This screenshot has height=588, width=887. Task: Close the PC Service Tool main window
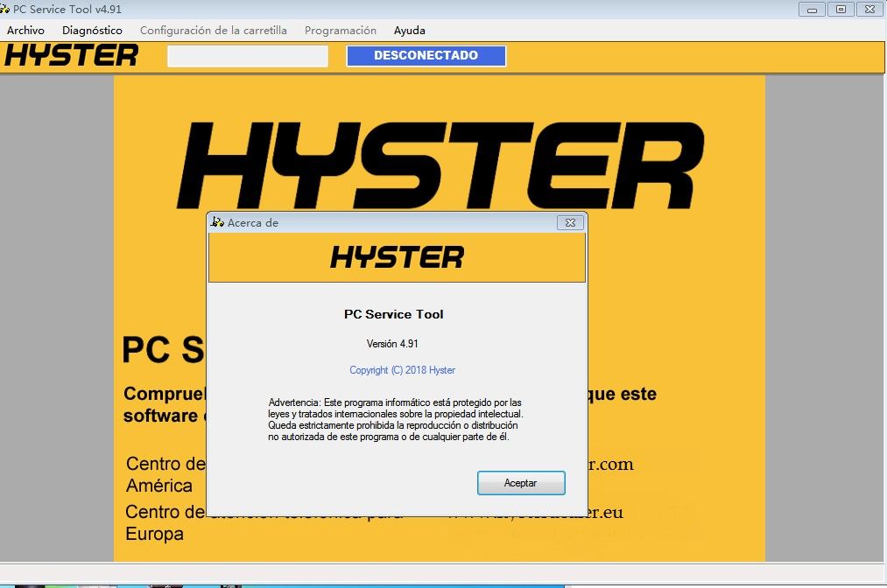pos(870,10)
